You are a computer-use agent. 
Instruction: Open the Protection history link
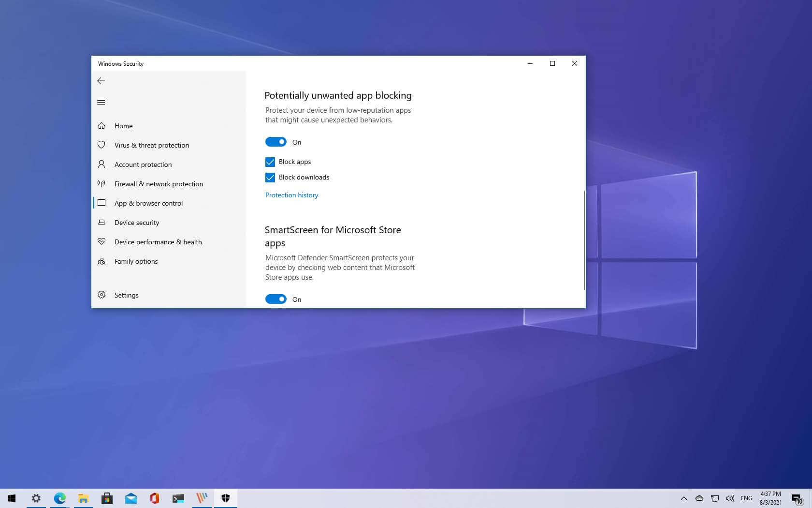[x=291, y=195]
